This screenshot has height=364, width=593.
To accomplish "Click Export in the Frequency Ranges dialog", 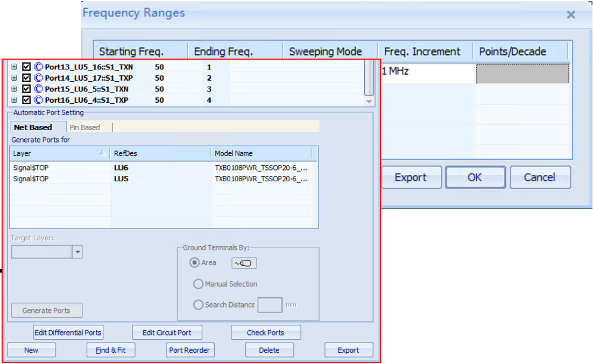I will click(x=411, y=177).
